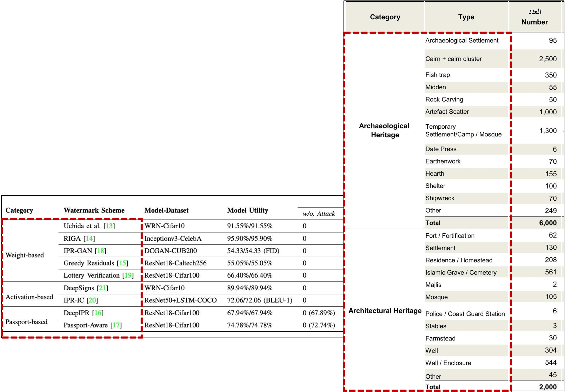Image resolution: width=565 pixels, height=392 pixels.
Task: Click the Model-Dataset column header
Action: 166,210
